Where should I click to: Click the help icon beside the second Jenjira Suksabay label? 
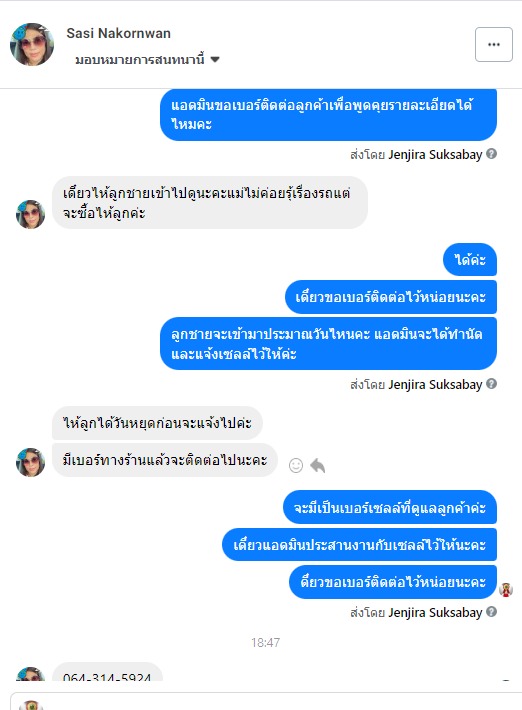click(491, 384)
